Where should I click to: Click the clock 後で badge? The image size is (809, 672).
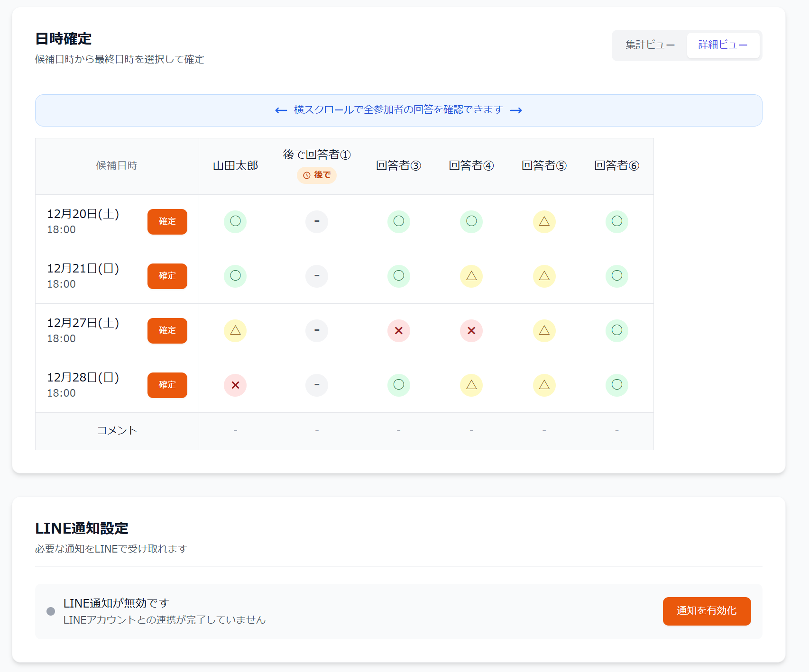(x=317, y=175)
